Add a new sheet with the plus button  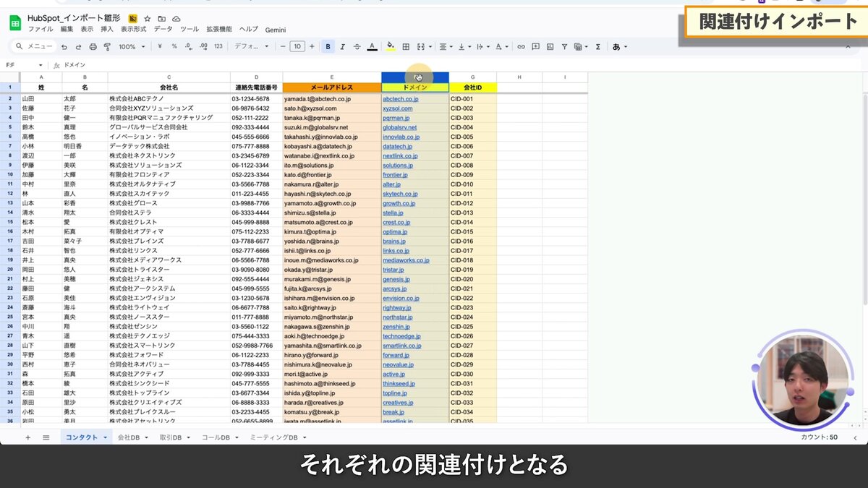point(28,437)
